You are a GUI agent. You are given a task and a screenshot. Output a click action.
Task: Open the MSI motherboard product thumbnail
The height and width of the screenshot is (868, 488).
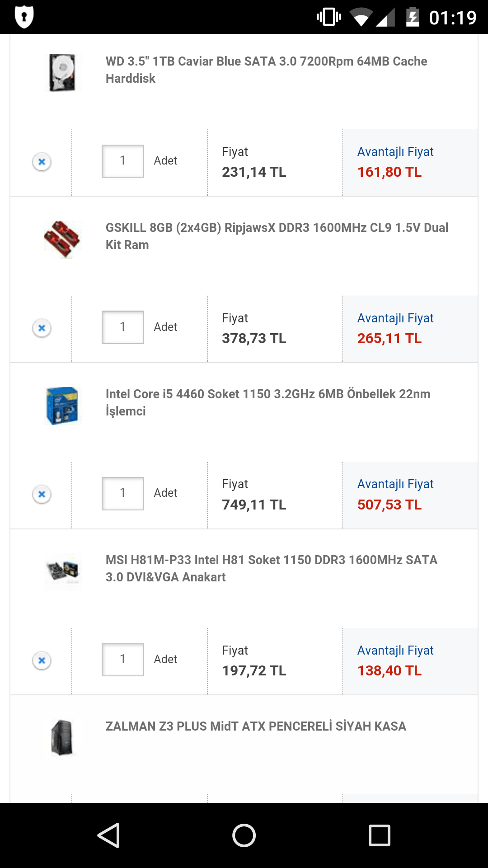click(62, 571)
